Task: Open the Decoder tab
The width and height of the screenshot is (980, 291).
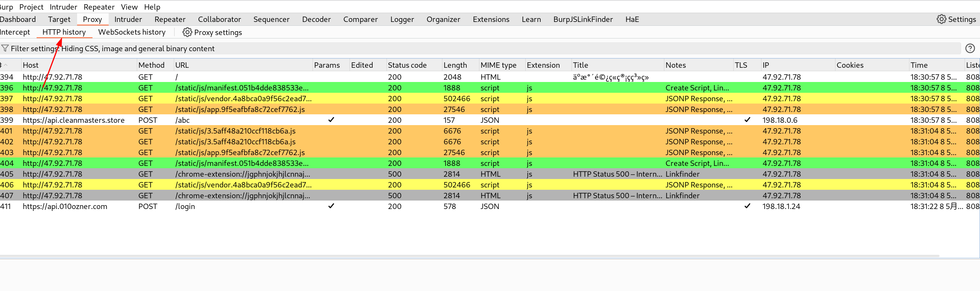Action: [316, 19]
